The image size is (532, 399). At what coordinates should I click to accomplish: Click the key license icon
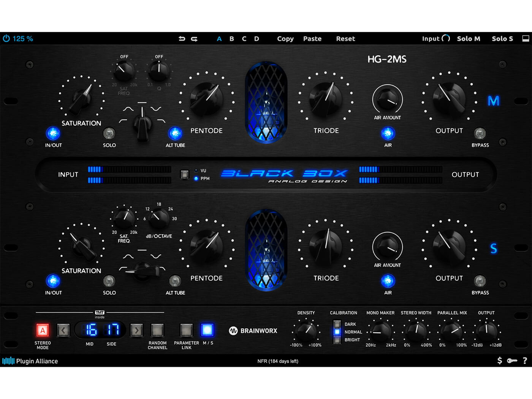point(512,361)
